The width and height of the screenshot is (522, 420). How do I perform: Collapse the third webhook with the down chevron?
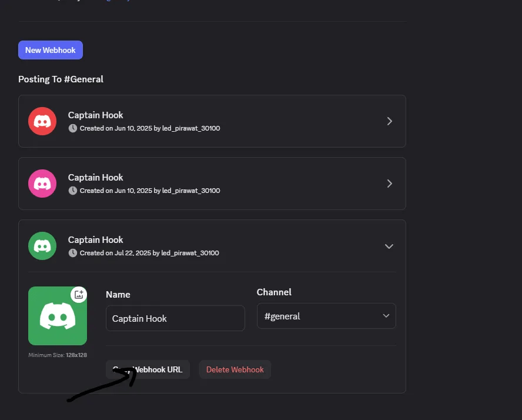click(x=389, y=246)
